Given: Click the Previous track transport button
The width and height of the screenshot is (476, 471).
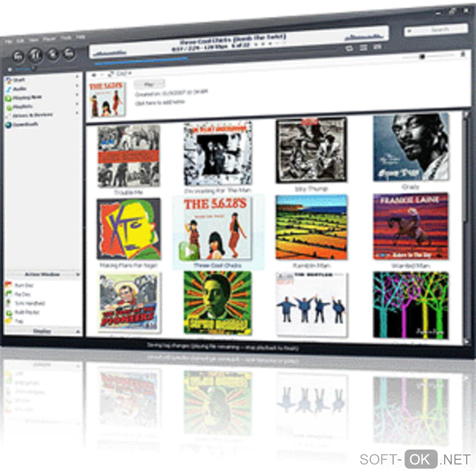Looking at the screenshot, I should tap(18, 56).
